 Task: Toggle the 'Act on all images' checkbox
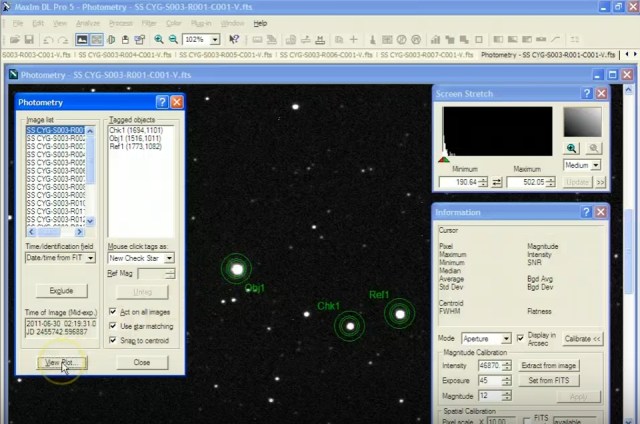click(x=113, y=312)
